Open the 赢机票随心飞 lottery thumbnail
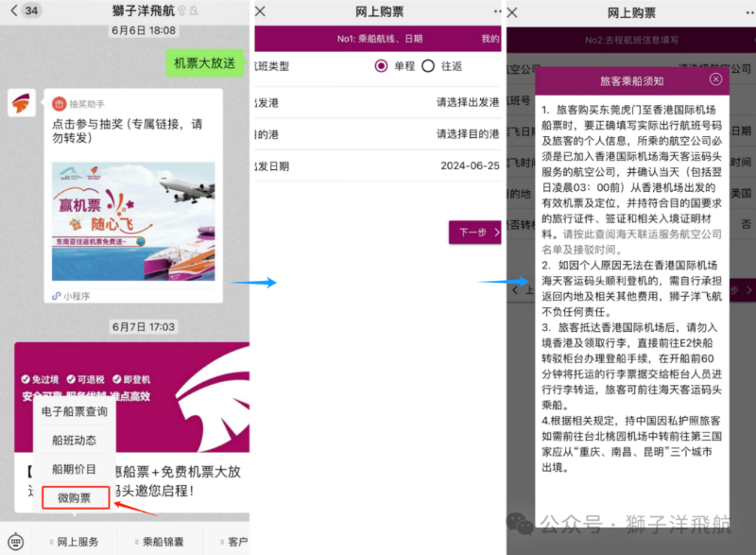Image resolution: width=756 pixels, height=555 pixels. [x=133, y=221]
